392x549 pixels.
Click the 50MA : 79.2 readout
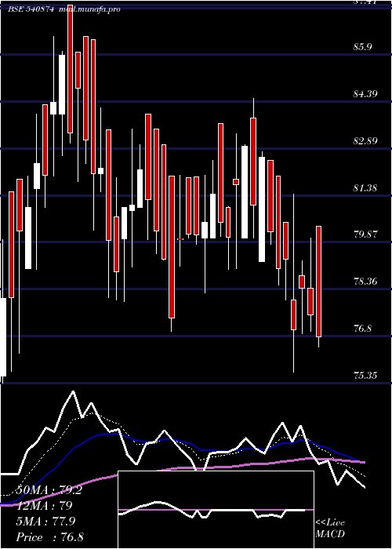[x=49, y=490]
